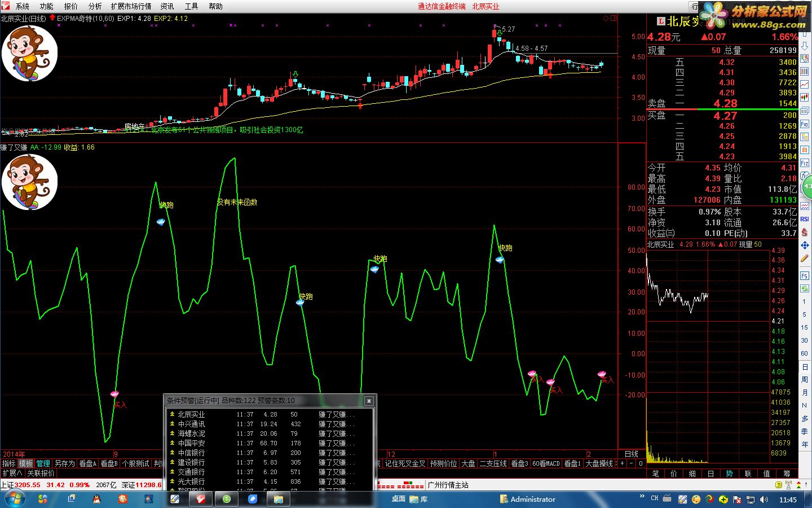Screen dimensions: 812x508
Task: Click the red line chart icon in sidebar
Action: 805,84
